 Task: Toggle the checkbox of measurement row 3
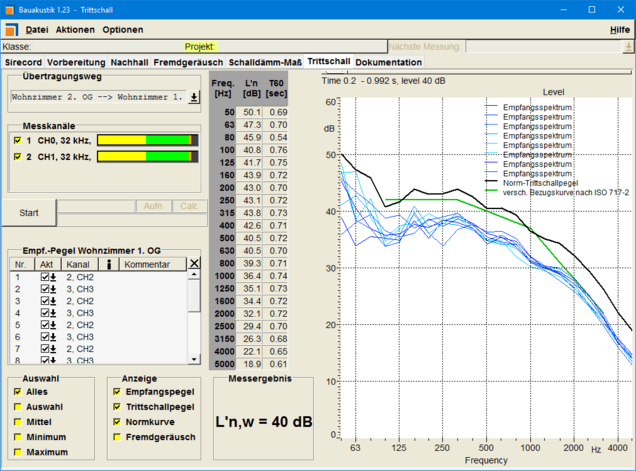[45, 301]
